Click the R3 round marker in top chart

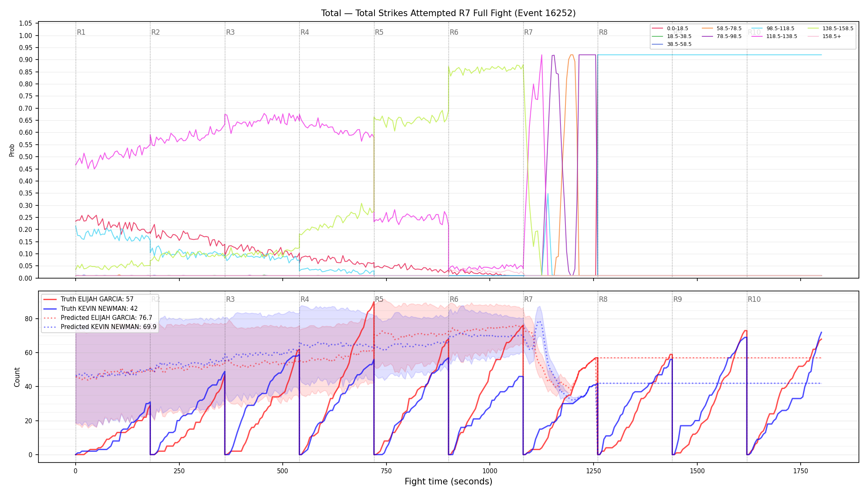230,32
